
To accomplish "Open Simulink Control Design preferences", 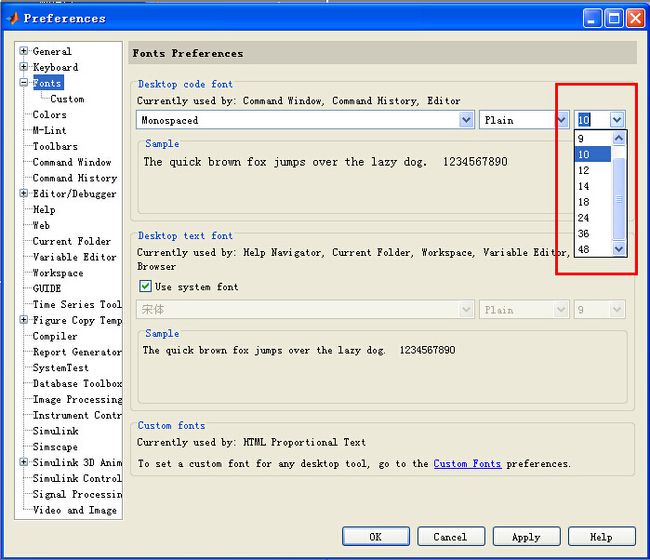I will click(77, 478).
